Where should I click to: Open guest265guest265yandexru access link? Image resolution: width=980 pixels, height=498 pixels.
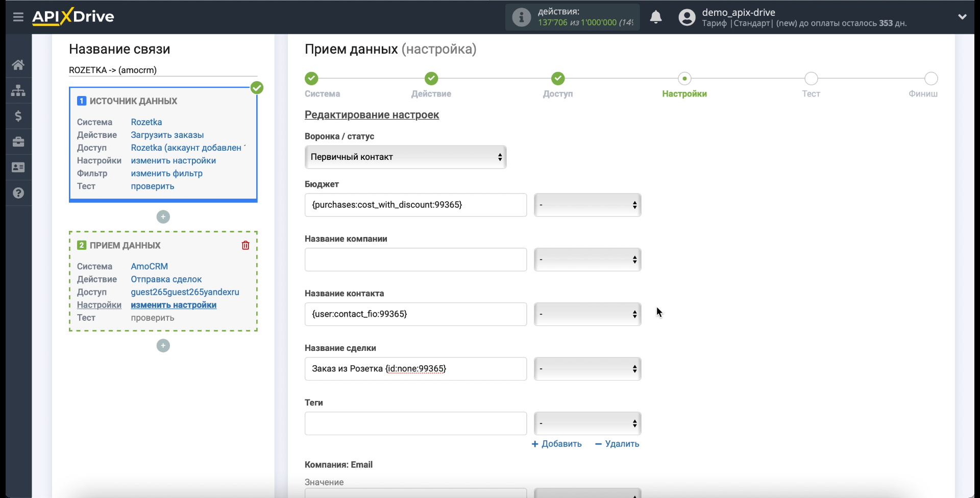click(x=185, y=292)
